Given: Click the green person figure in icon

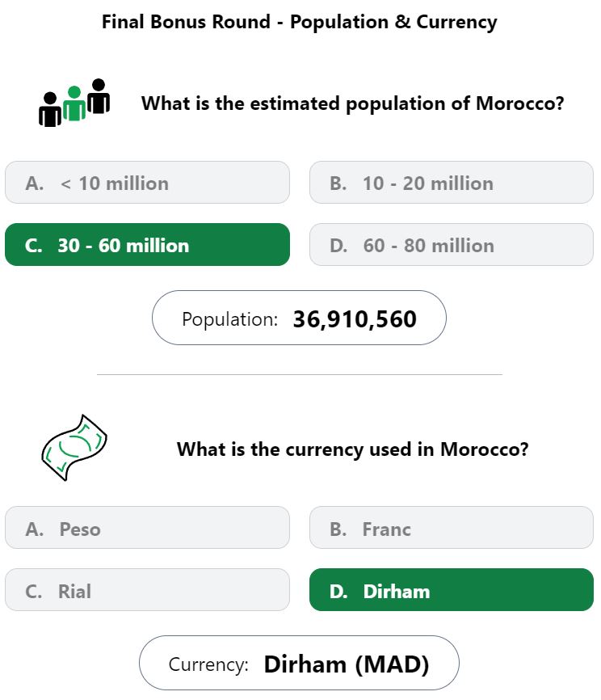Looking at the screenshot, I should click(x=74, y=103).
